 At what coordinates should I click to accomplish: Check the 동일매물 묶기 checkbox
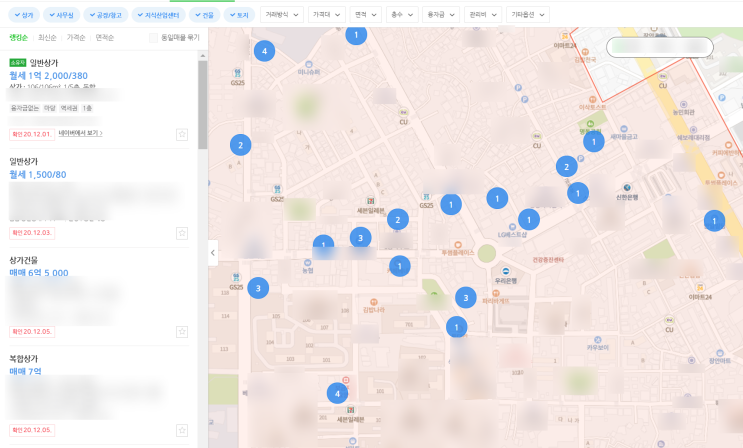[x=154, y=37]
